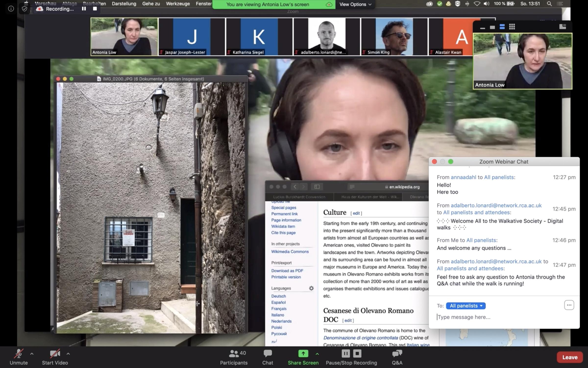The height and width of the screenshot is (368, 588).
Task: Expand audio options arrow next to Unmute
Action: click(x=32, y=354)
